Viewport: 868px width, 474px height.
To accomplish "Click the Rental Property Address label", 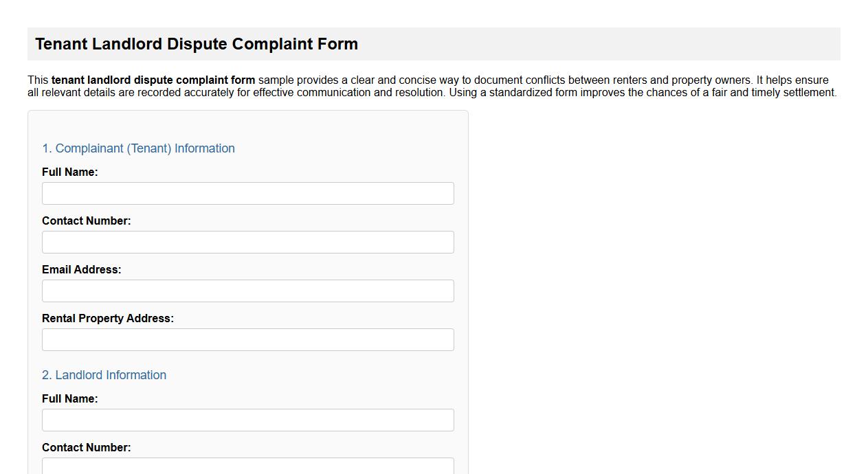I will [x=107, y=318].
